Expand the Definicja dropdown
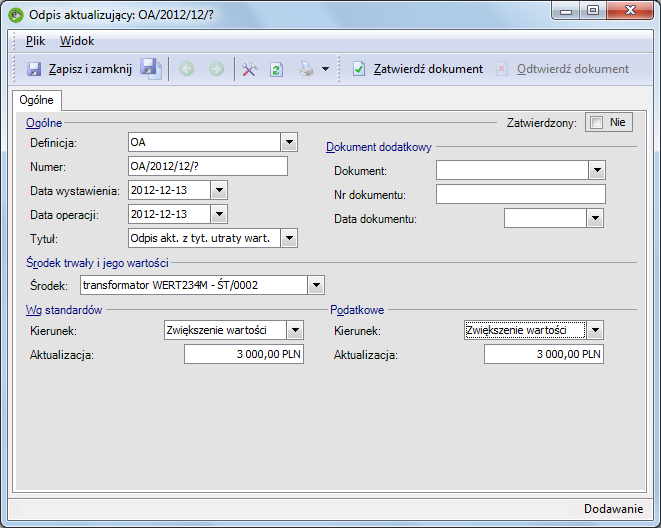 tap(289, 142)
